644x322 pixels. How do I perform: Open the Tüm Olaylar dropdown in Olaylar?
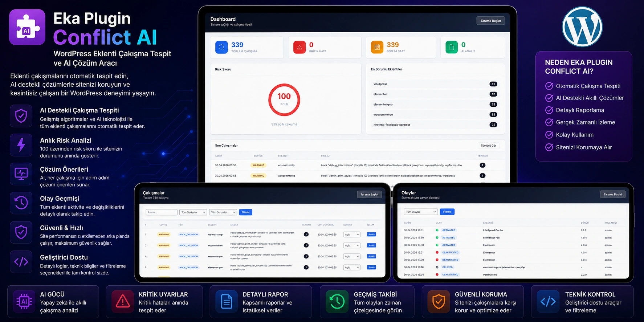(420, 212)
